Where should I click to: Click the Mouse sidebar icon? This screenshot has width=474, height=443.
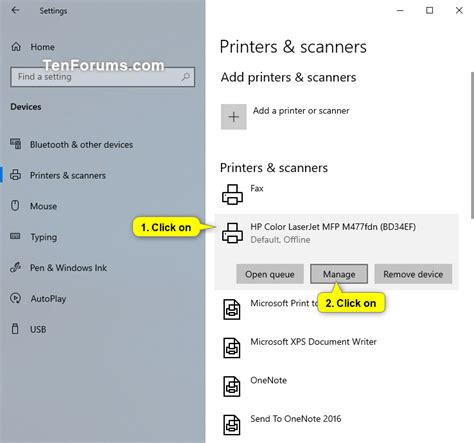(x=15, y=206)
